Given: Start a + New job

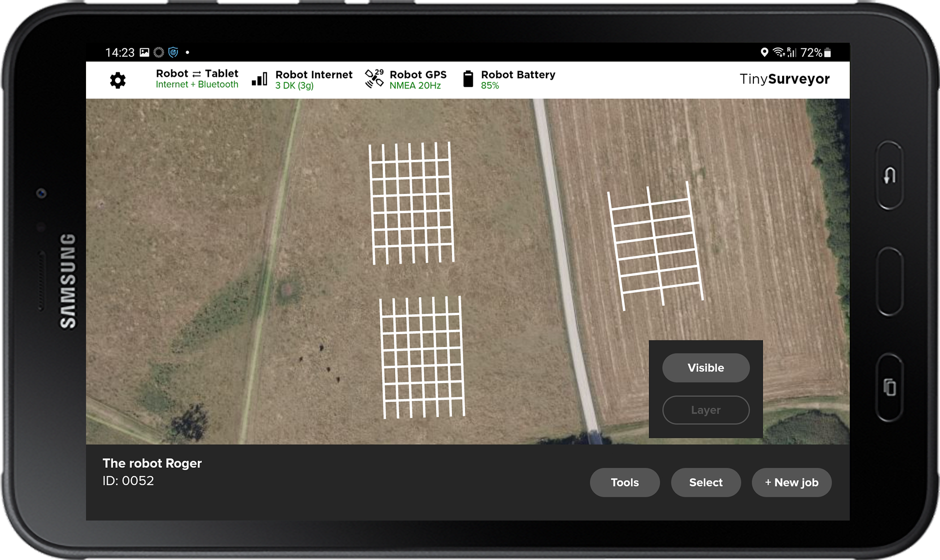Looking at the screenshot, I should click(791, 482).
